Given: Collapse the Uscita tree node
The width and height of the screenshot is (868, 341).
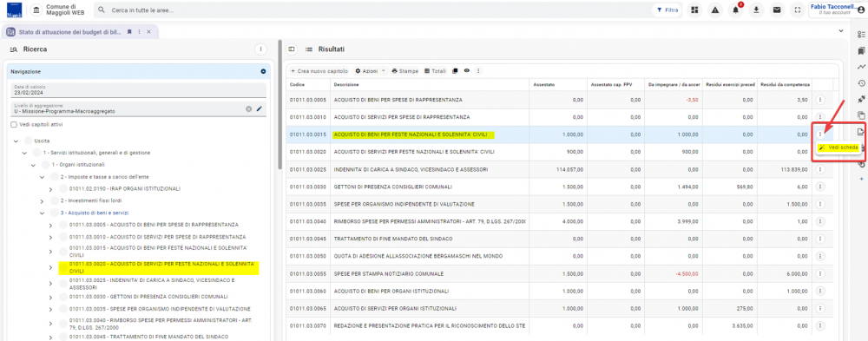Looking at the screenshot, I should 16,141.
